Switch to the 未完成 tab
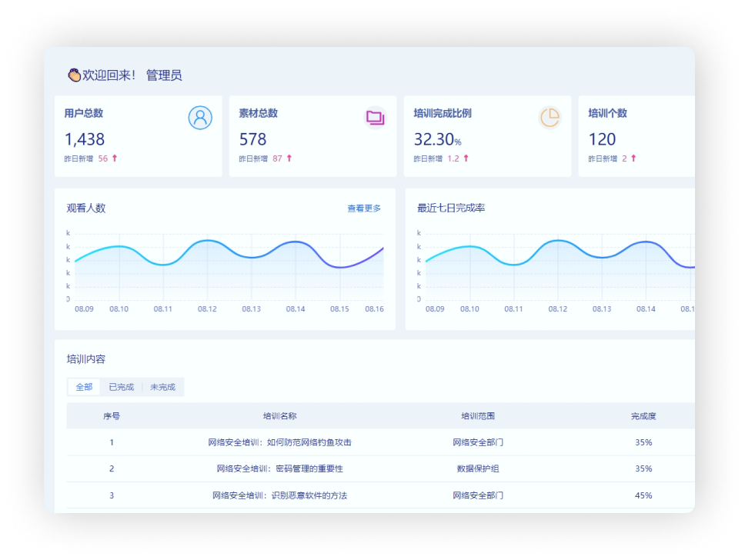Screen dimensions: 745x560 coord(162,387)
